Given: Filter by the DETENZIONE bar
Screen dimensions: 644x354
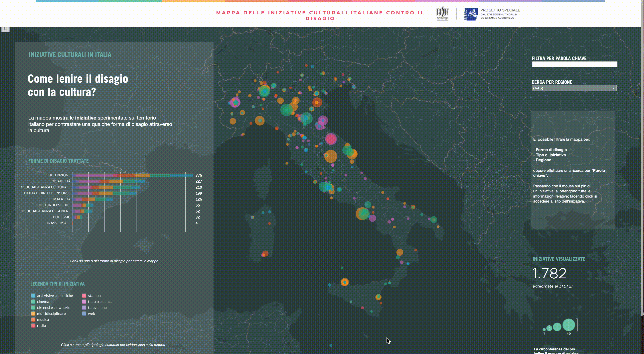Looking at the screenshot, I should [x=133, y=175].
